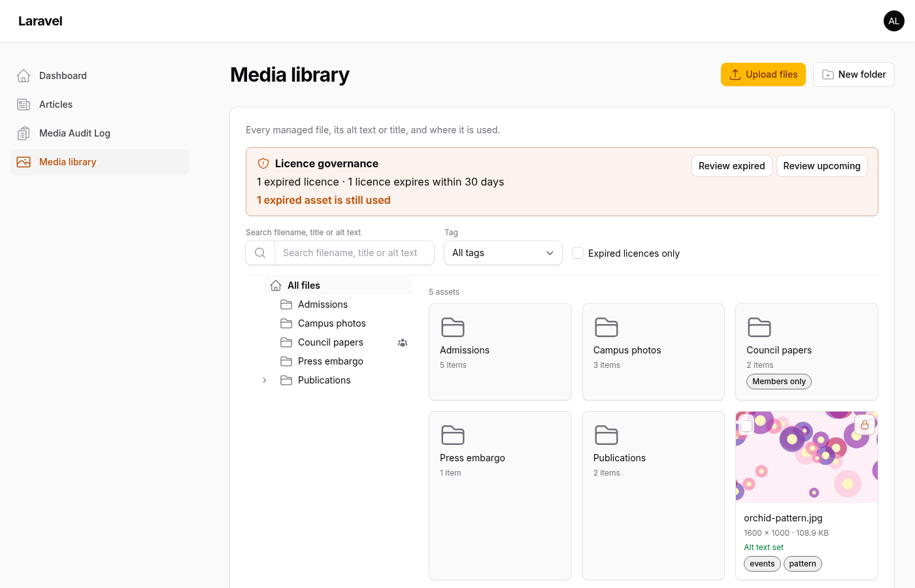Click '1 expired asset is still used' text
Image resolution: width=915 pixels, height=588 pixels.
[x=324, y=200]
